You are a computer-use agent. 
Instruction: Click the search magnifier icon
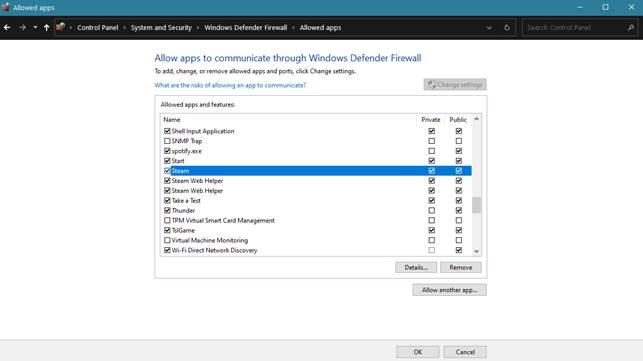pos(631,27)
